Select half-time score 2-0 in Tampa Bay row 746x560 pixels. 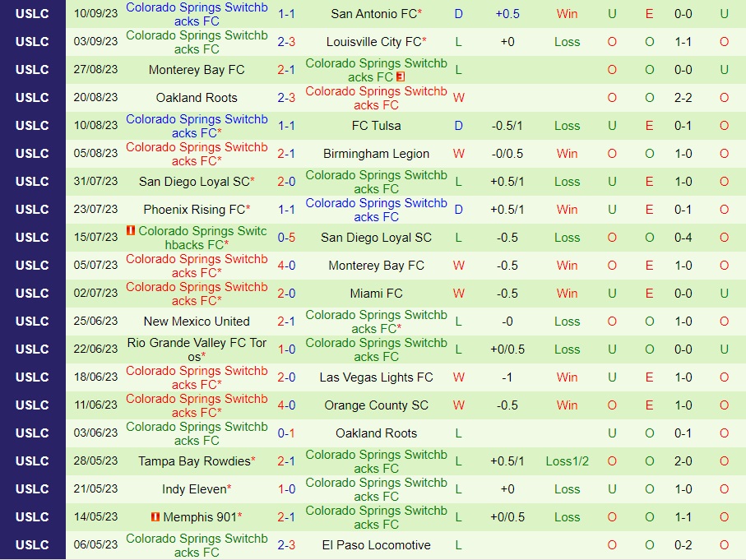click(x=683, y=461)
